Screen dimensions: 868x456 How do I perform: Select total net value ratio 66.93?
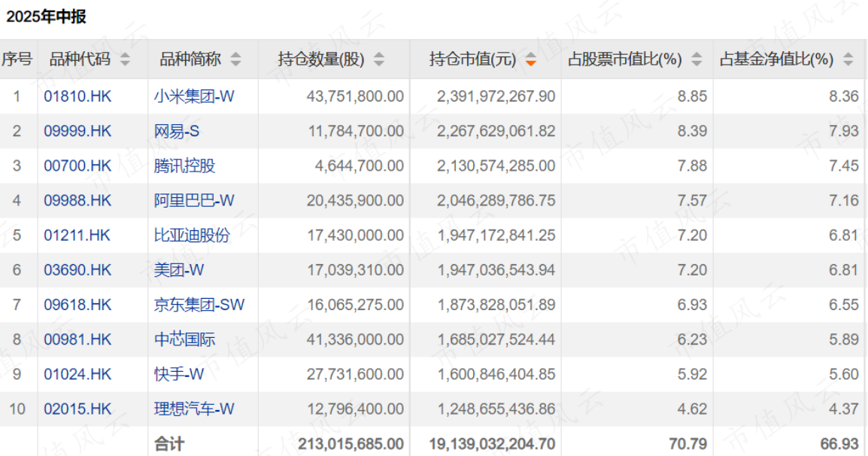(839, 444)
